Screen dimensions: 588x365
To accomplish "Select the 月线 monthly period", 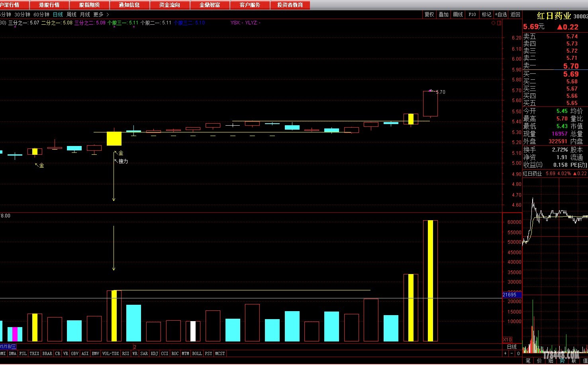I will pos(85,14).
